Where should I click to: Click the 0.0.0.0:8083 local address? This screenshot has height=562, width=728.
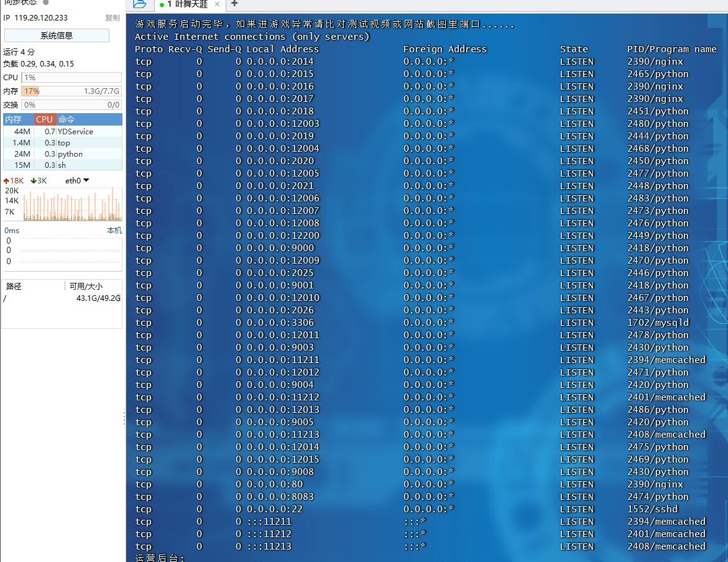tap(280, 497)
